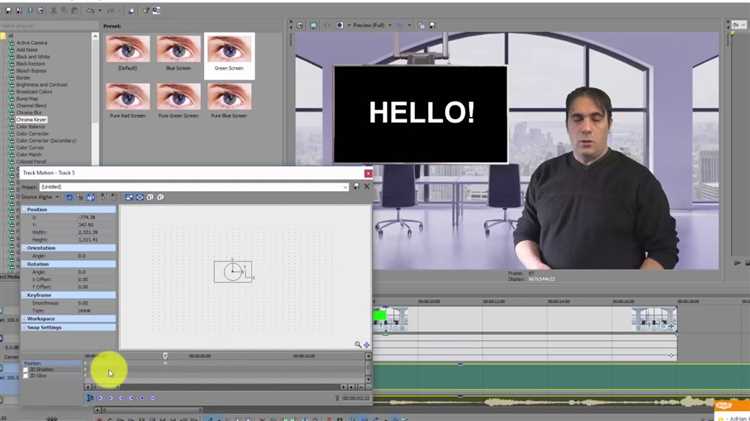Click the Track Motion keyframe timeline cursor
This screenshot has width=750, height=421.
point(166,355)
